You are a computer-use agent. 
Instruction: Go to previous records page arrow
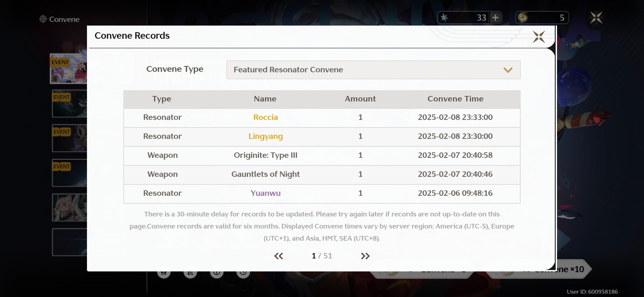click(x=279, y=256)
